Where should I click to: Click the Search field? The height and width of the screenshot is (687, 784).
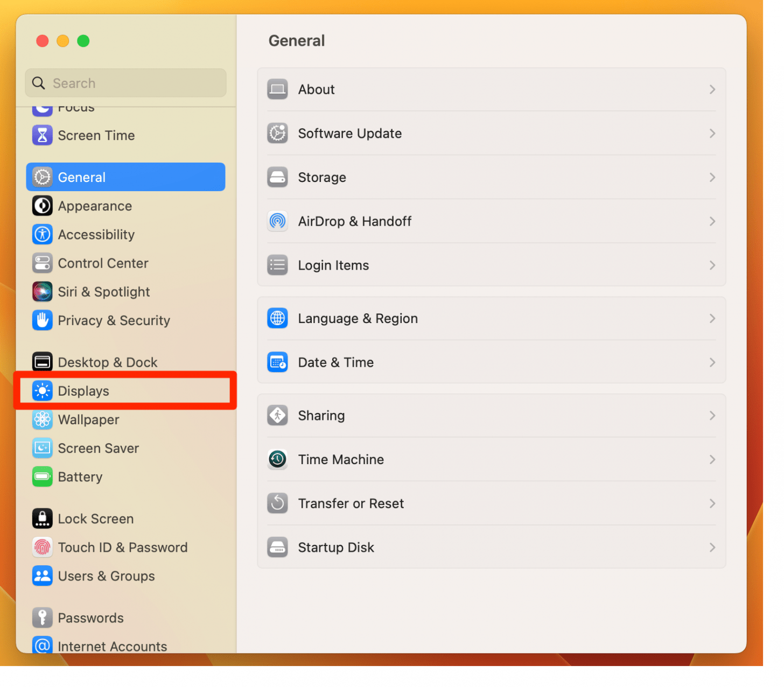pos(125,83)
